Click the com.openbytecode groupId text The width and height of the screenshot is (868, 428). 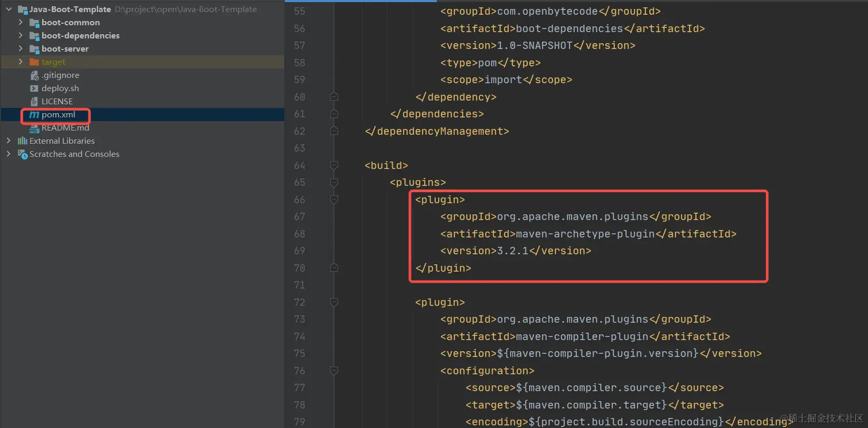tap(547, 11)
